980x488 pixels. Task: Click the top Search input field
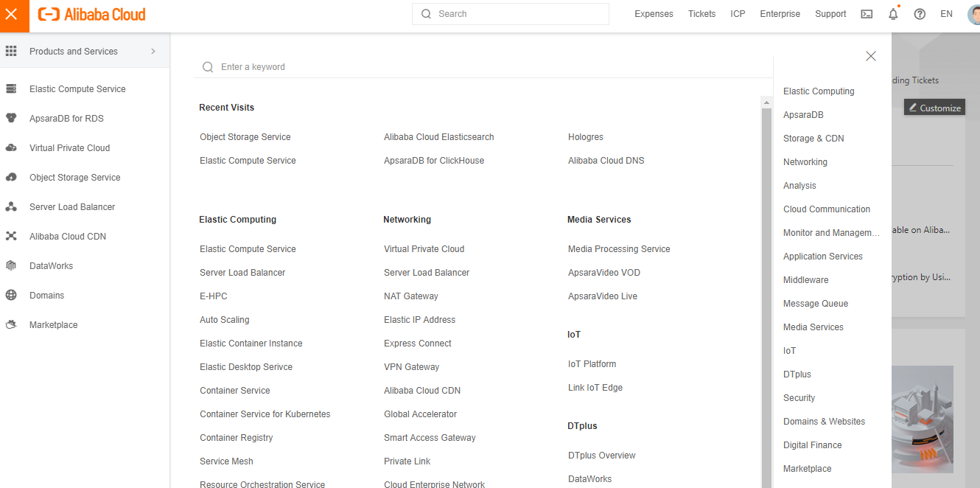tap(511, 14)
